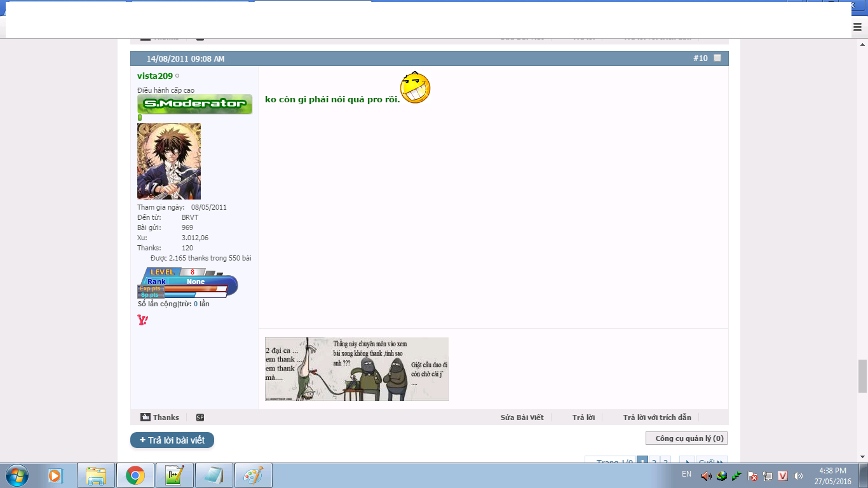Screen dimensions: 868x488
Task: Open Notepad++ from the taskbar
Action: pyautogui.click(x=174, y=475)
